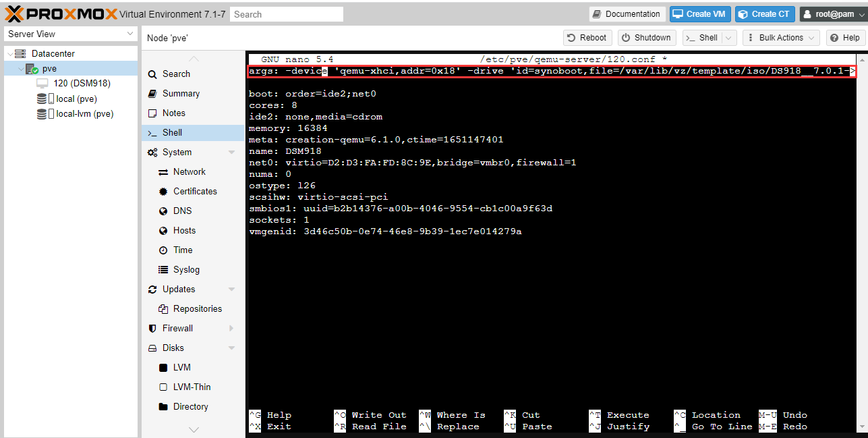This screenshot has width=868, height=438.
Task: Open the Notes panel
Action: (193, 113)
